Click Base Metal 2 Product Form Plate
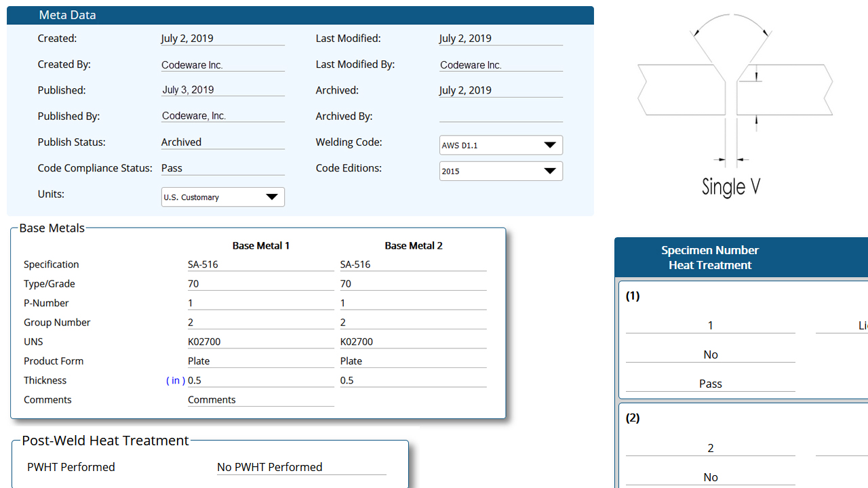This screenshot has width=868, height=488. pyautogui.click(x=413, y=361)
